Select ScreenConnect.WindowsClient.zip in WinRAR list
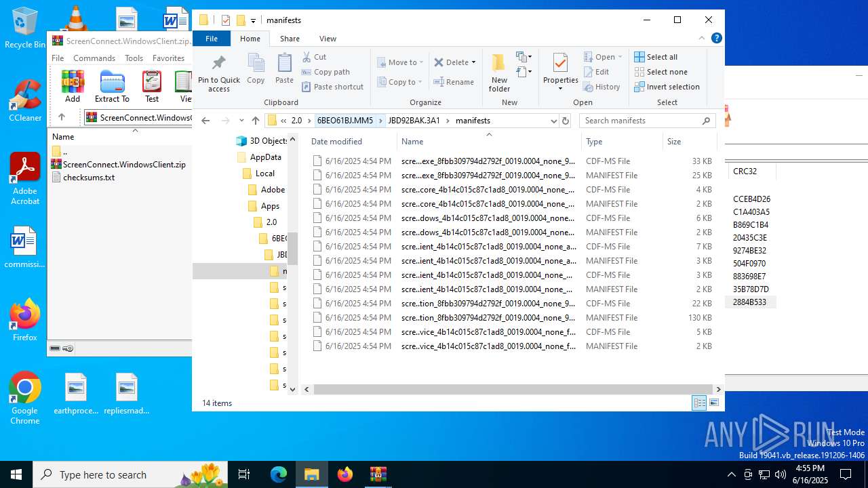 click(x=119, y=165)
